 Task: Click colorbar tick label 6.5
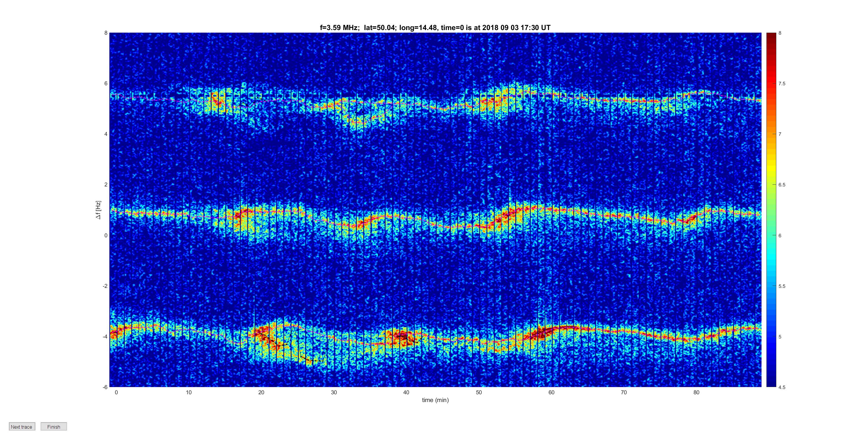[x=782, y=185]
